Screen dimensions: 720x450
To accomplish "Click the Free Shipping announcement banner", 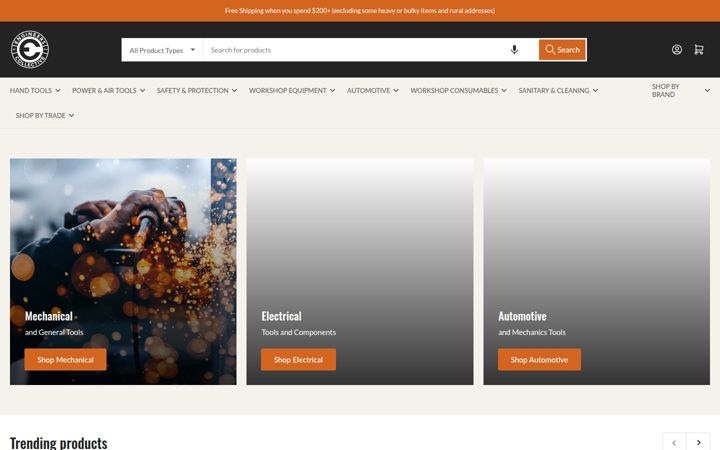I will (360, 11).
